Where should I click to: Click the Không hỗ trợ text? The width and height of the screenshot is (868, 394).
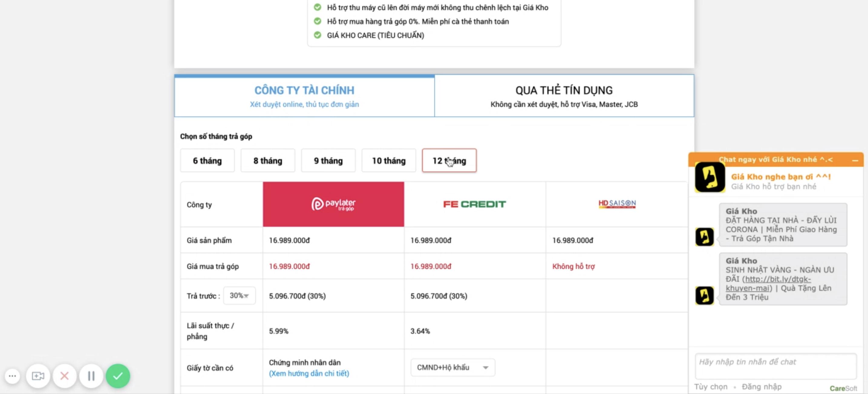click(573, 266)
